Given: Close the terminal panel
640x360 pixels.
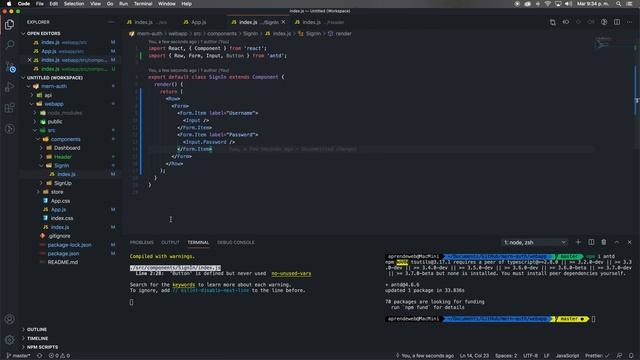Looking at the screenshot, I should coord(629,242).
